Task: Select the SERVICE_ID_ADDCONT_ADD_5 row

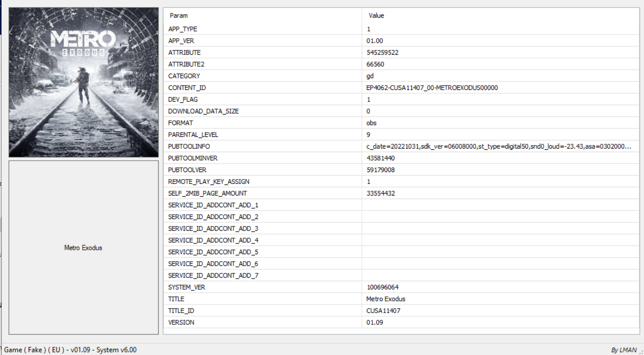Action: [401, 252]
